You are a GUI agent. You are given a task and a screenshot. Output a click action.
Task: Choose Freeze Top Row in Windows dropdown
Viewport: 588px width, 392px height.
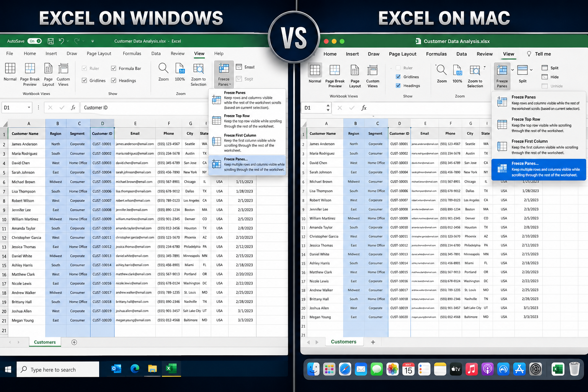tap(248, 121)
